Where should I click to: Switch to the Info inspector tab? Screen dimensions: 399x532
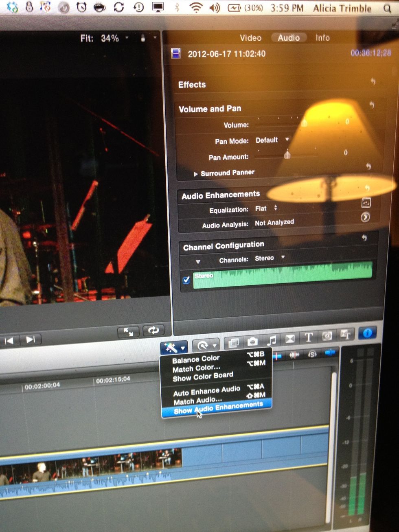tap(322, 37)
